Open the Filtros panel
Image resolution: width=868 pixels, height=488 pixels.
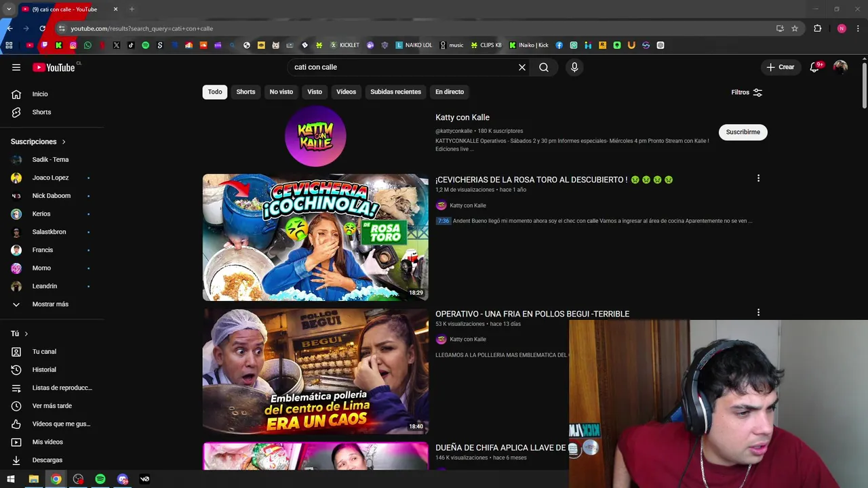pyautogui.click(x=747, y=92)
